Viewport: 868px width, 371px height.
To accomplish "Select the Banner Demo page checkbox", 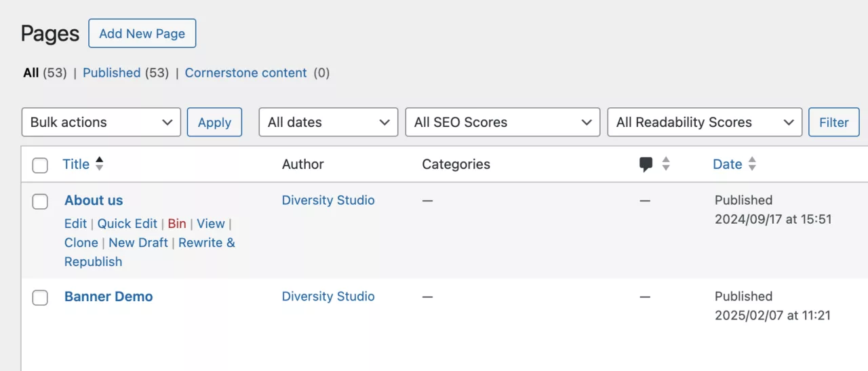I will (40, 298).
